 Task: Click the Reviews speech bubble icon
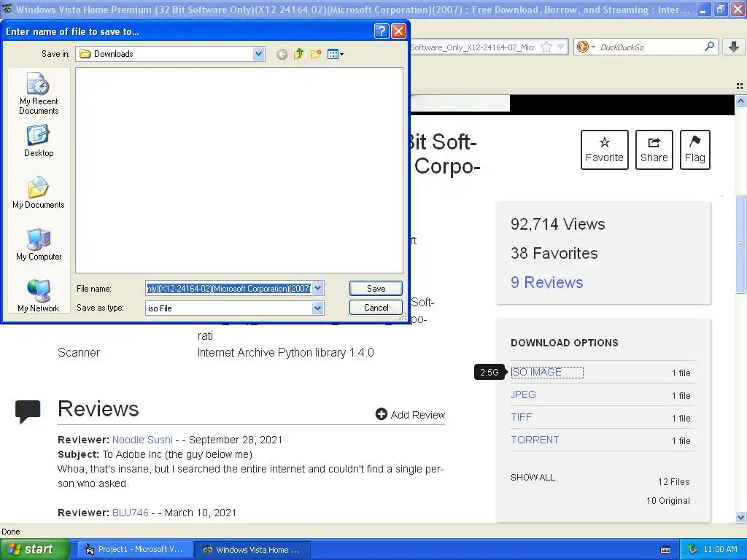click(28, 412)
